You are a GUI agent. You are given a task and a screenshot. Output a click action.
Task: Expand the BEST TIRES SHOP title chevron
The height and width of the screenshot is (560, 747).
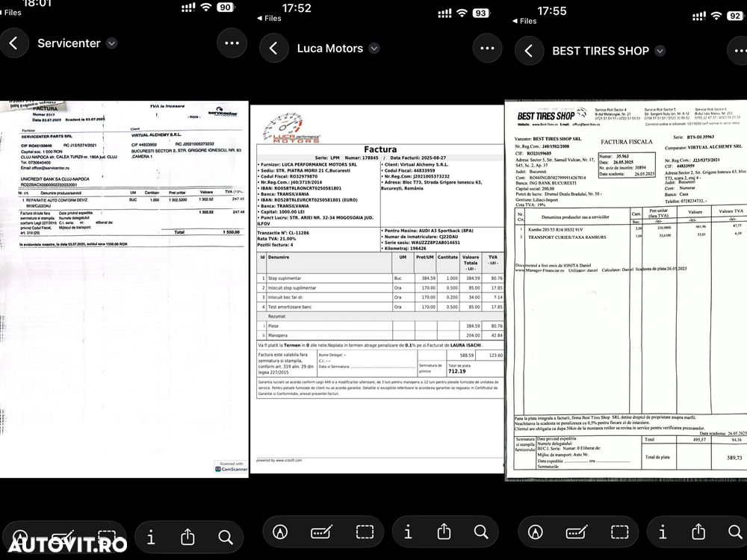660,51
